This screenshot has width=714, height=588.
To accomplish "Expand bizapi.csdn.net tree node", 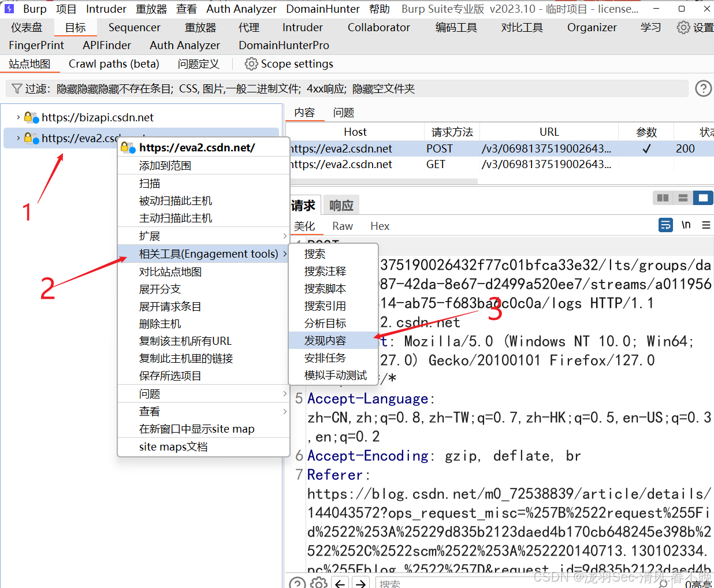I will click(x=18, y=117).
